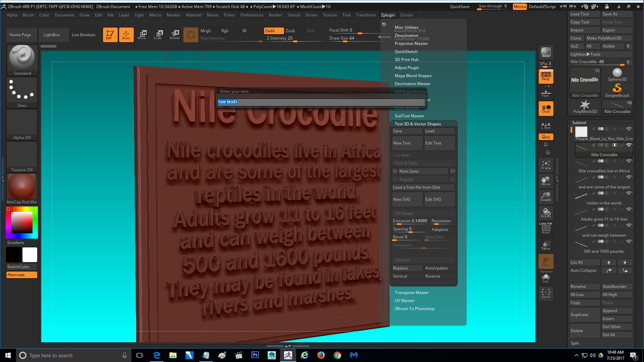Image resolution: width=644 pixels, height=362 pixels.
Task: Click the New Text button
Action: pos(407,143)
